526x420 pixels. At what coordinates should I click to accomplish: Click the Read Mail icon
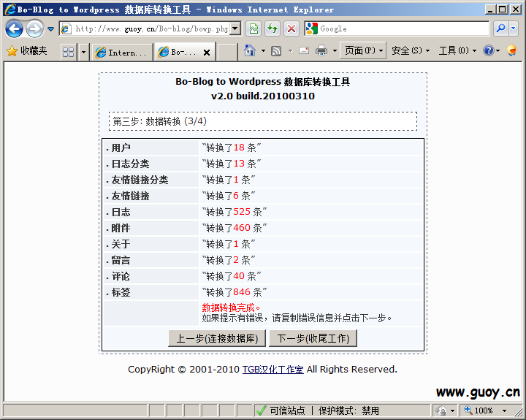pos(304,50)
